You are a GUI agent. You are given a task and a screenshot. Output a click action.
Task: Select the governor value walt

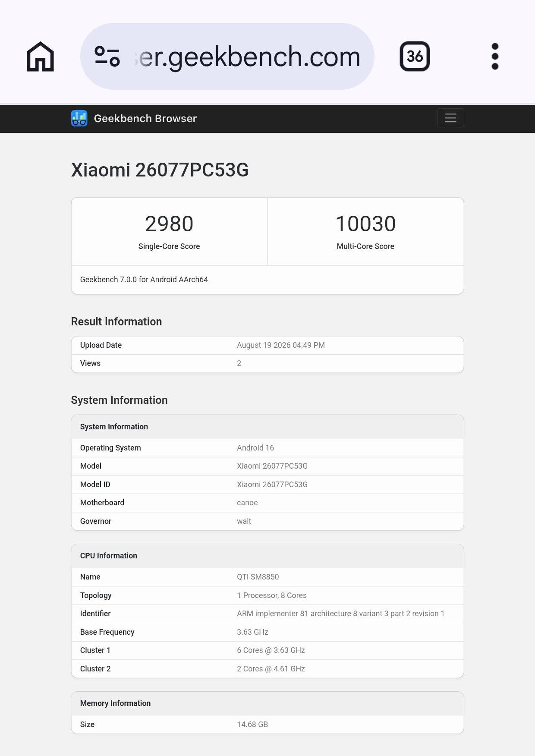(x=244, y=521)
